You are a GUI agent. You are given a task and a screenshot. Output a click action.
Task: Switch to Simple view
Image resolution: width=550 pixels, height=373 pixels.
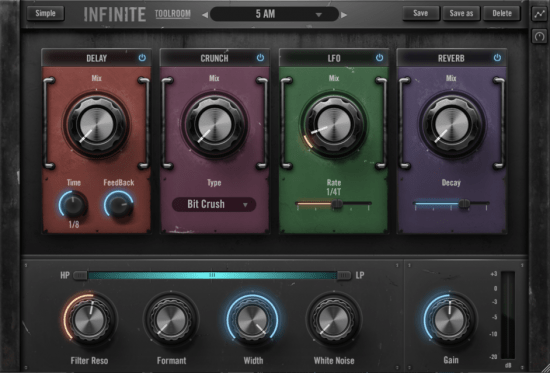point(45,13)
